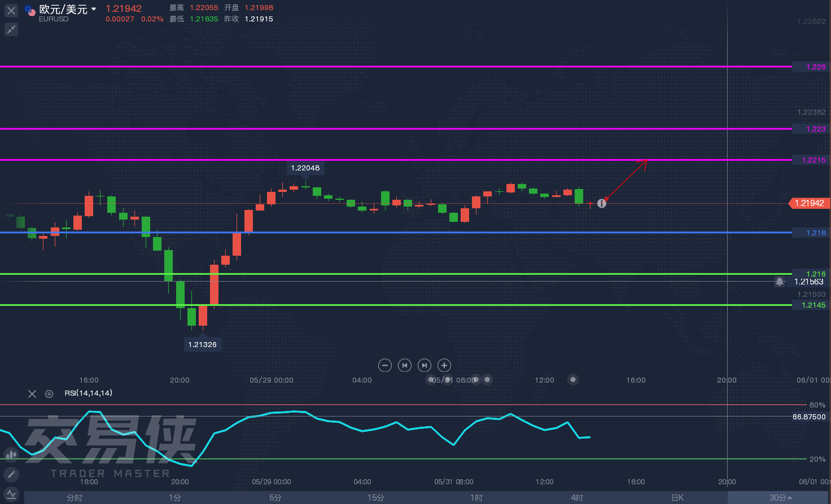Activate the pencil drawing tool
Screen dimensions: 831x504
(11, 474)
